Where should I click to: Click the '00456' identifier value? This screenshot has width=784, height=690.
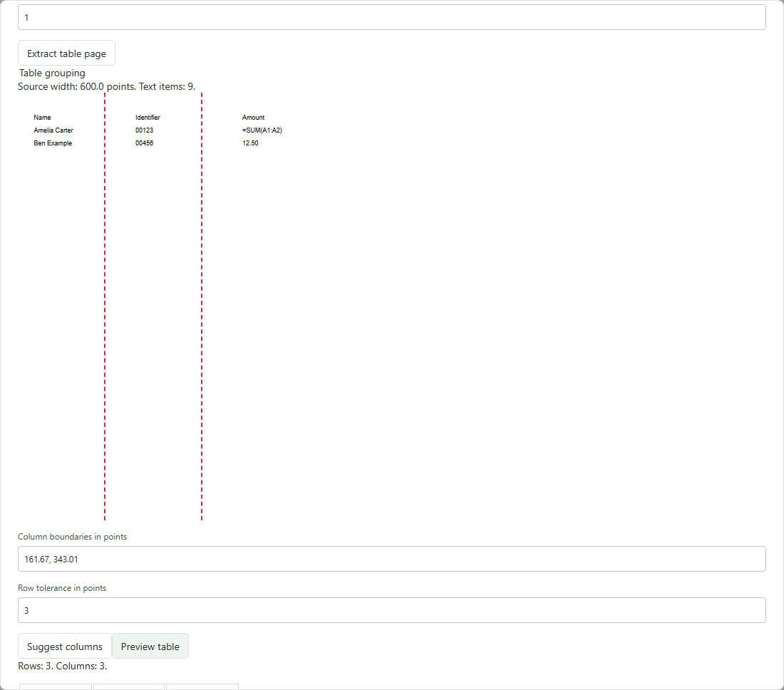click(x=144, y=143)
